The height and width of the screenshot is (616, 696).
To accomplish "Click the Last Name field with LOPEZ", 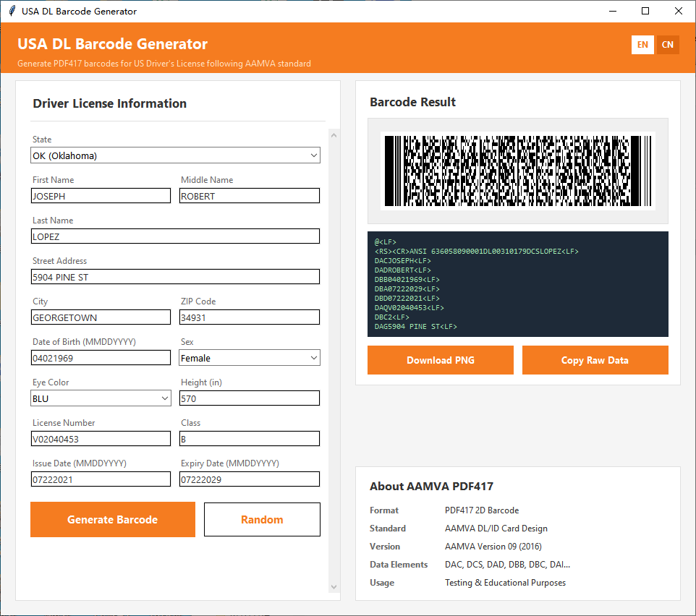I will point(175,236).
